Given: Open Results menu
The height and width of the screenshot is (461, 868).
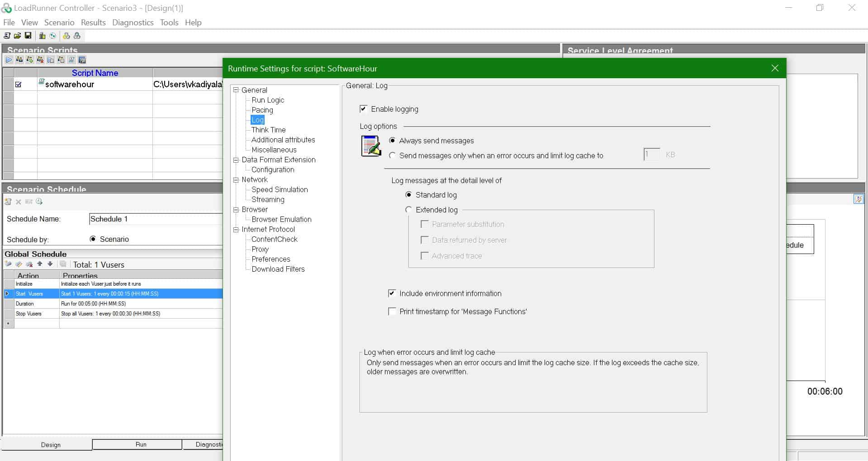Looking at the screenshot, I should (x=93, y=23).
